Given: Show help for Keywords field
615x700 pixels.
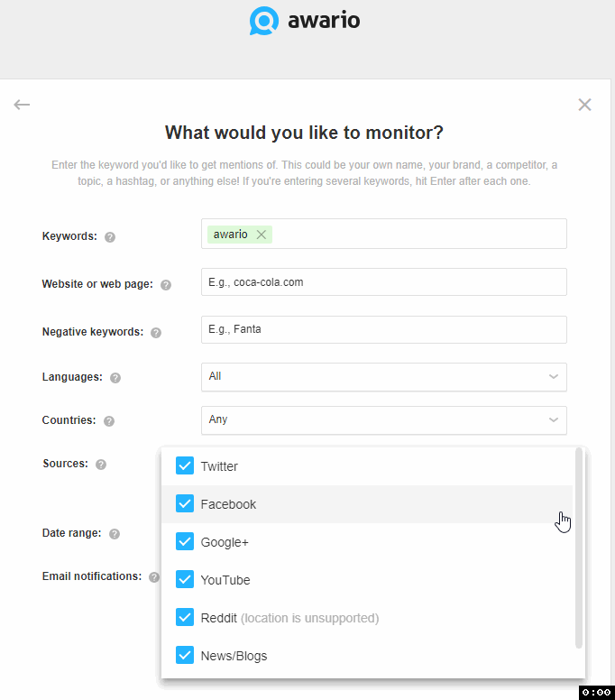Looking at the screenshot, I should 110,237.
